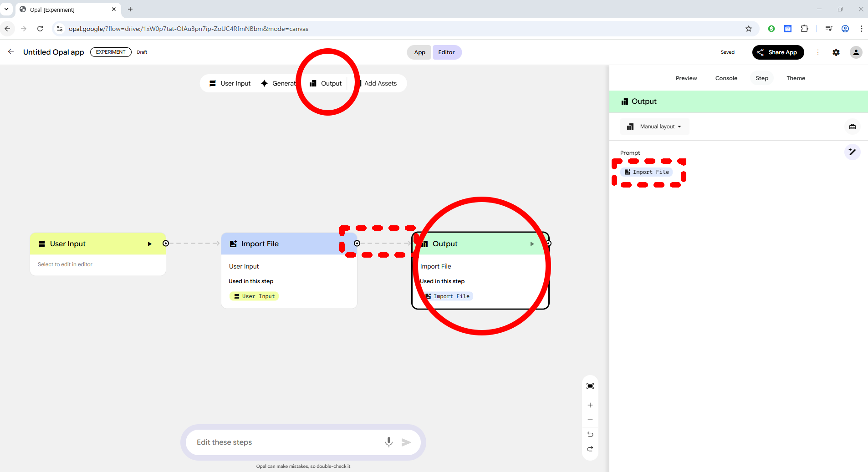Click the Import File chip in Prompt
The height and width of the screenshot is (472, 868).
pyautogui.click(x=647, y=172)
